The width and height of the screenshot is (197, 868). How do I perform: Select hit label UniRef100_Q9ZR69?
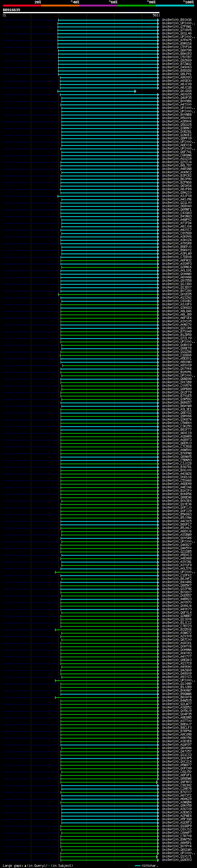(x=177, y=61)
